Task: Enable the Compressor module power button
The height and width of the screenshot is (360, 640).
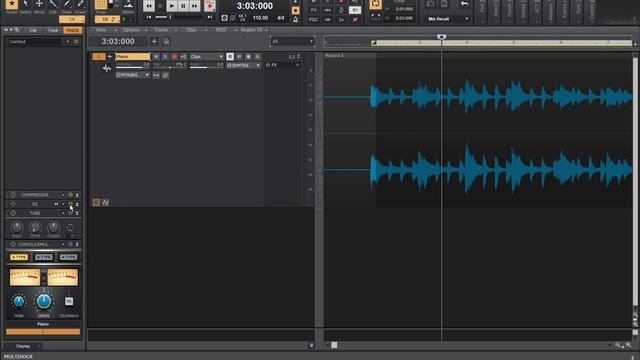Action: [70, 195]
